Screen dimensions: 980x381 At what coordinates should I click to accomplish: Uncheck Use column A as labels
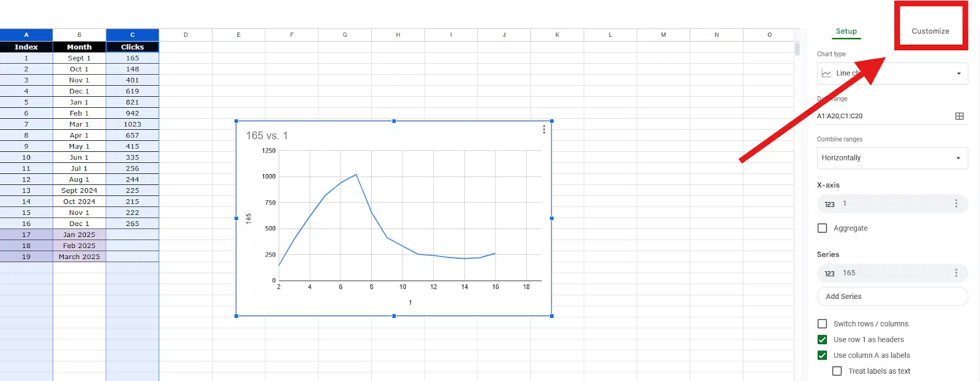pos(822,355)
